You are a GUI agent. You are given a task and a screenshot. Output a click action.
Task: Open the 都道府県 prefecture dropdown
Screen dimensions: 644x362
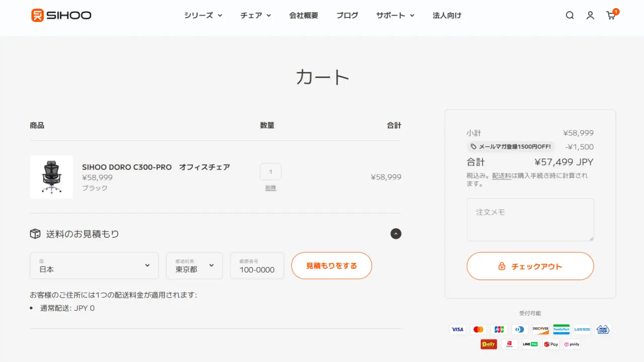pos(194,265)
